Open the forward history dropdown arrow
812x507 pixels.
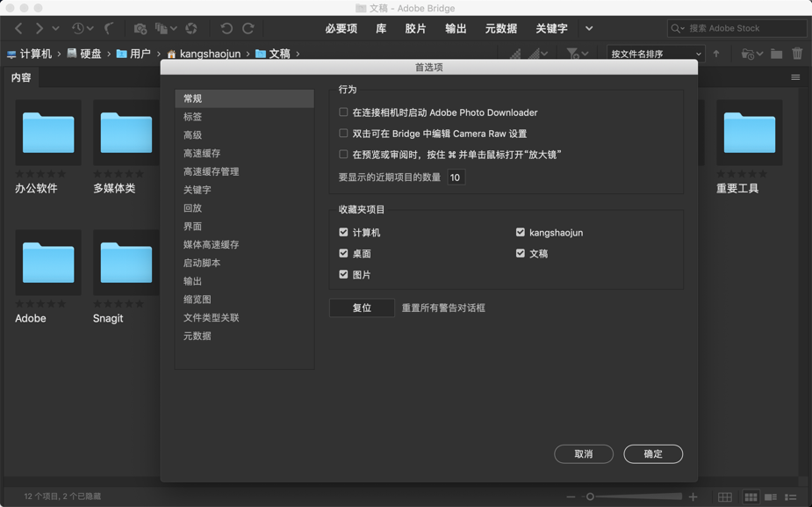(55, 28)
